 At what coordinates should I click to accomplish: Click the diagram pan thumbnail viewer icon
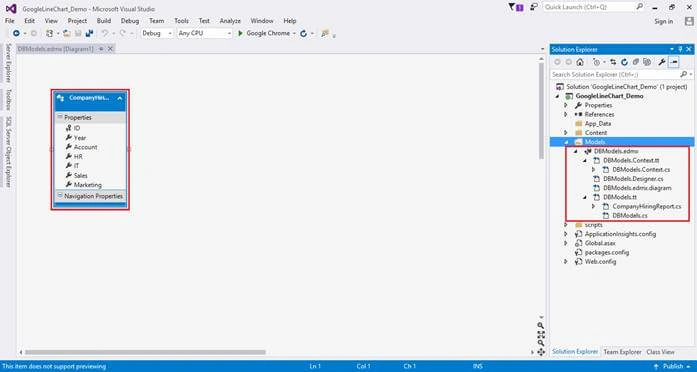pyautogui.click(x=541, y=352)
